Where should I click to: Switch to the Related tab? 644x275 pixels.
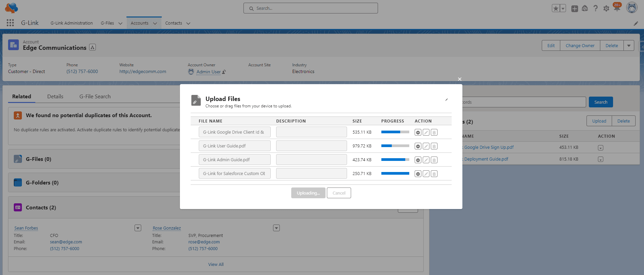tap(22, 97)
